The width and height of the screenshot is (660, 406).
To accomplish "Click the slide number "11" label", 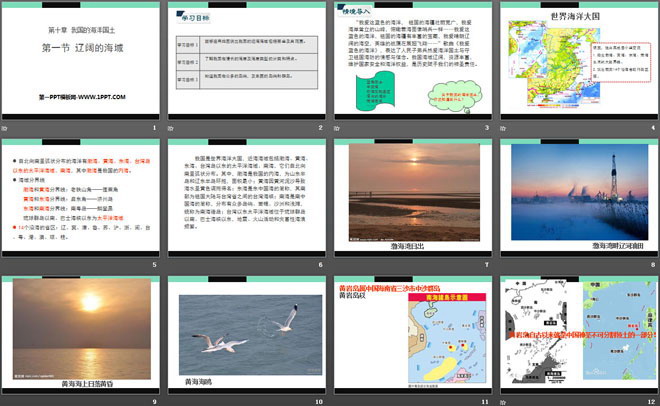I will (x=485, y=402).
